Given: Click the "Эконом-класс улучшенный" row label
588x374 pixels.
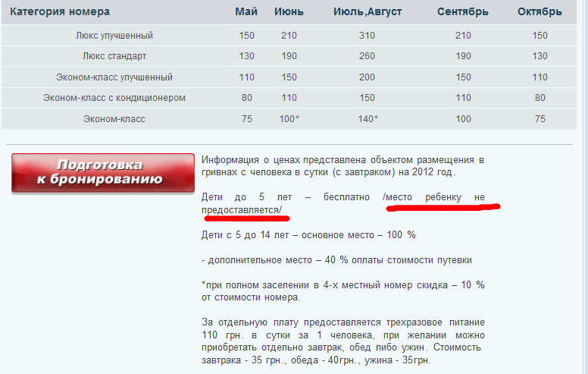Looking at the screenshot, I should point(114,77).
